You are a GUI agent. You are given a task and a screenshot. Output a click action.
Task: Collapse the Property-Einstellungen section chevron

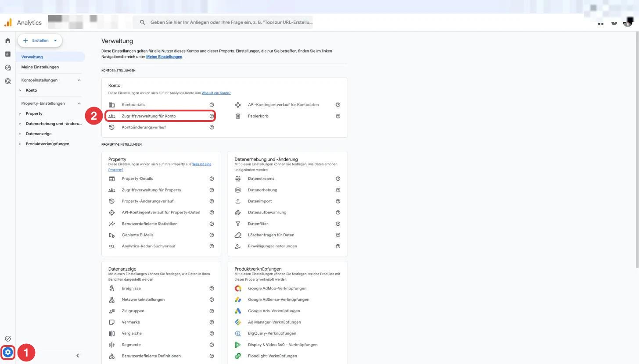click(x=79, y=103)
